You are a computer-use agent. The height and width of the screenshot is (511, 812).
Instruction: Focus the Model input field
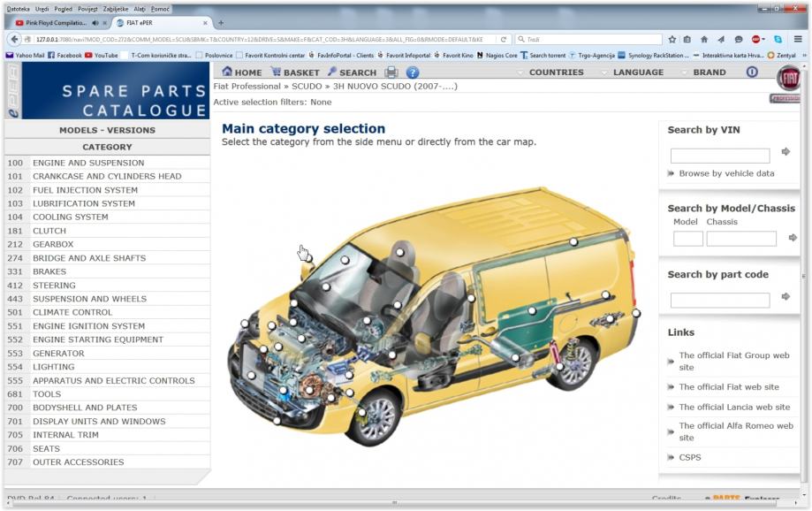click(x=687, y=239)
